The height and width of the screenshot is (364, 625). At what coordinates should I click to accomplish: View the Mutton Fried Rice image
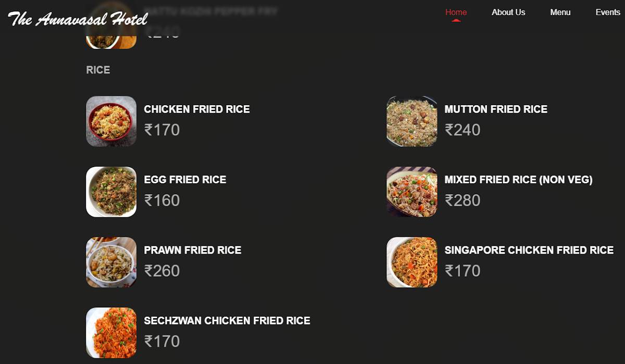point(411,121)
